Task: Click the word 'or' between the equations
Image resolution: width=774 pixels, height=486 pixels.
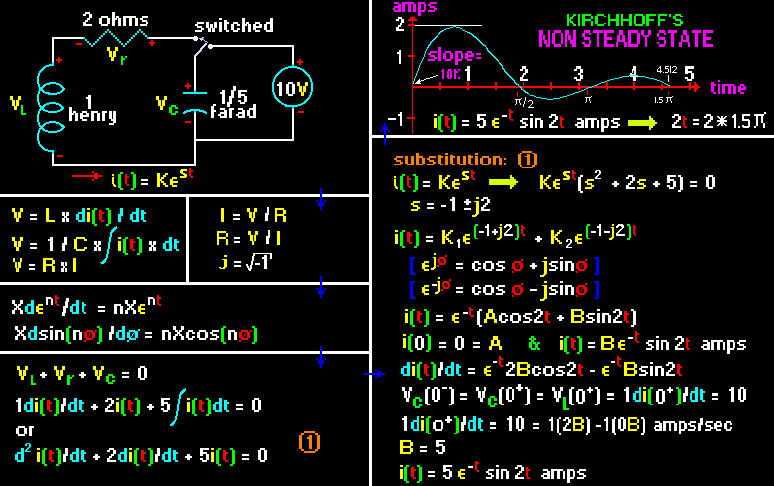Action: 25,430
